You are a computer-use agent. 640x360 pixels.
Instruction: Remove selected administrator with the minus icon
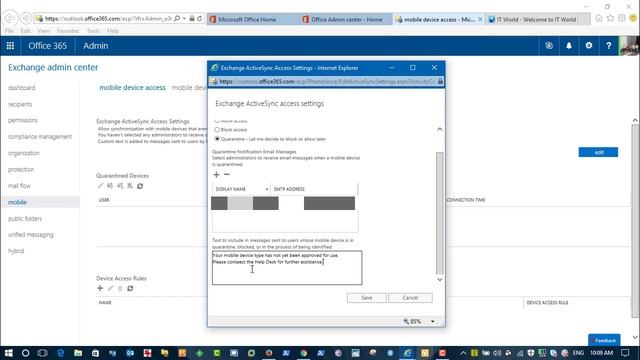tap(227, 175)
